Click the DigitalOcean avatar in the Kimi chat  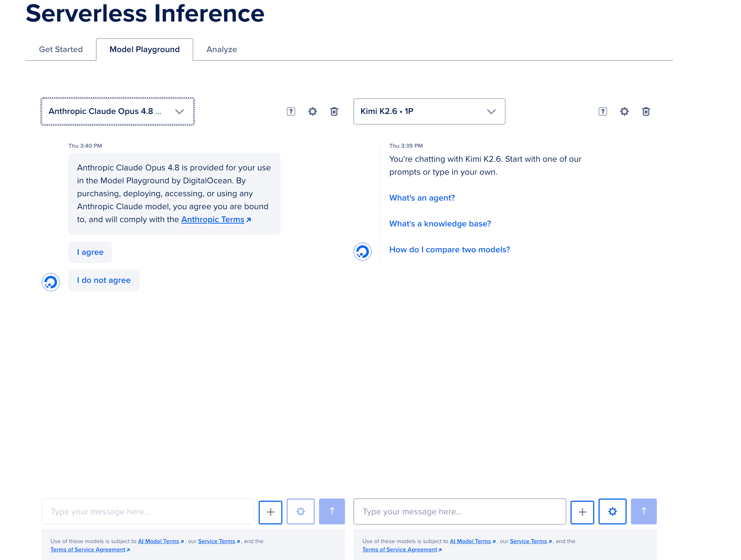pos(363,252)
